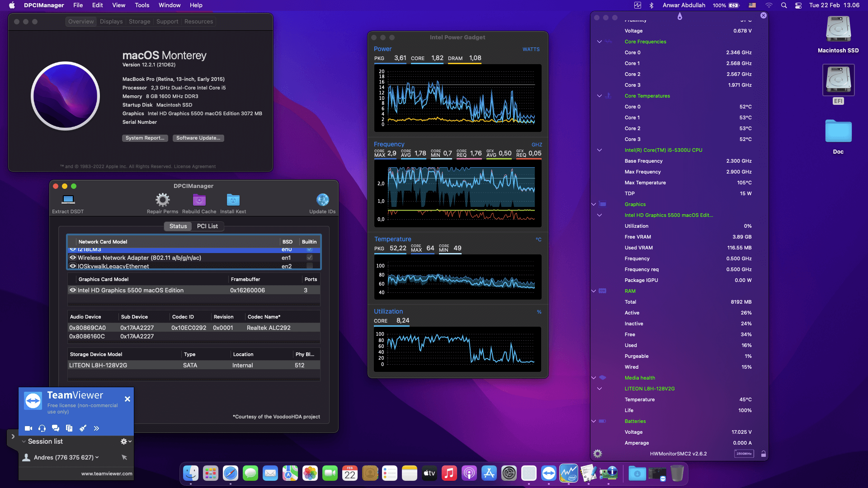The image size is (868, 488).
Task: Collapse TeamViewer Session list chevron
Action: [24, 441]
